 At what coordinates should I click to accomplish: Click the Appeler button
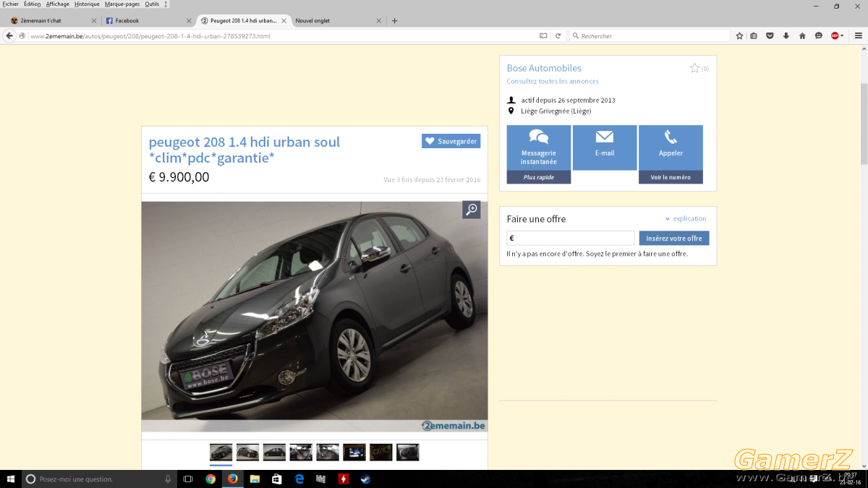pos(671,147)
